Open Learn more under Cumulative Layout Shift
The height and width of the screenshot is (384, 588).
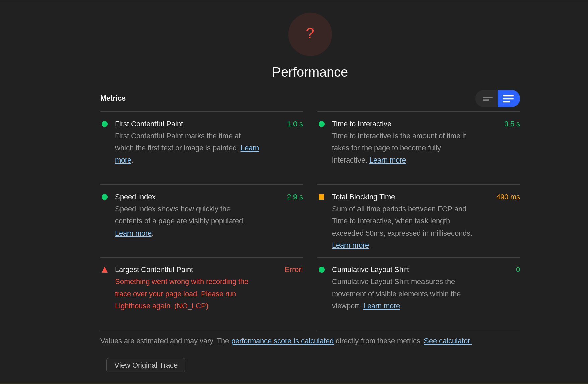(x=381, y=306)
